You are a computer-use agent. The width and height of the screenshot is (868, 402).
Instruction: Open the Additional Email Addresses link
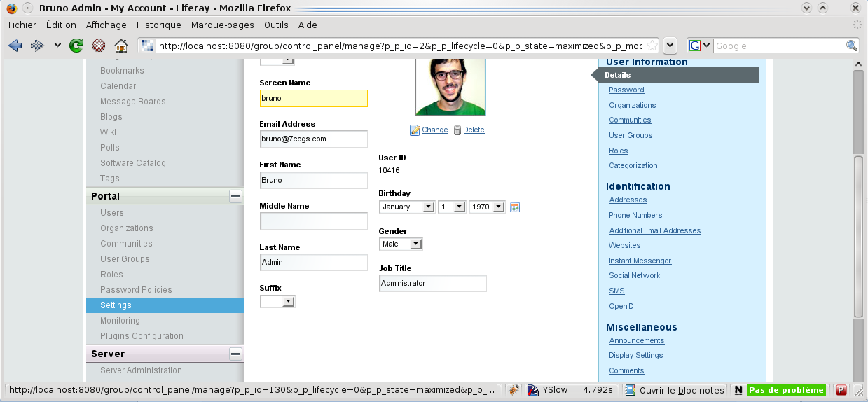click(655, 230)
